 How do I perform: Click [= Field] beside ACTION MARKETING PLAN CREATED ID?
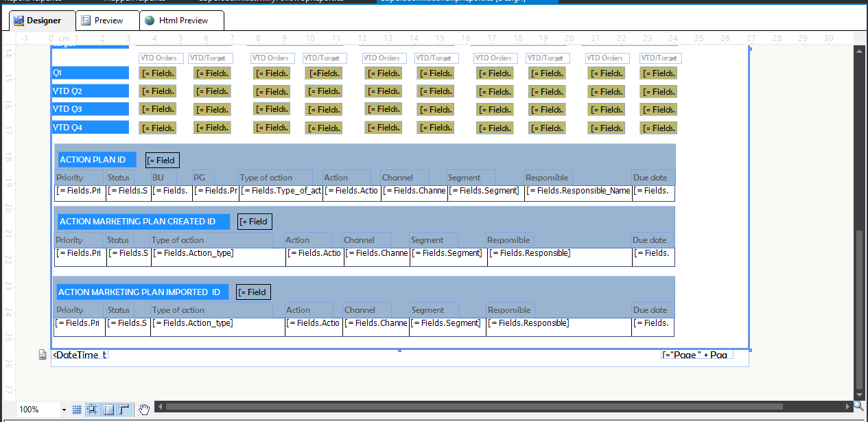(254, 221)
